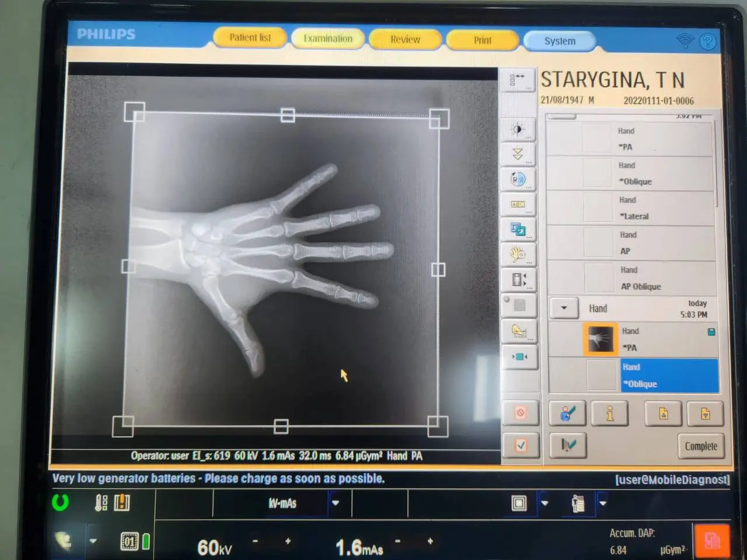This screenshot has height=560, width=747.
Task: Click the wireless signal status icon
Action: coord(685,41)
